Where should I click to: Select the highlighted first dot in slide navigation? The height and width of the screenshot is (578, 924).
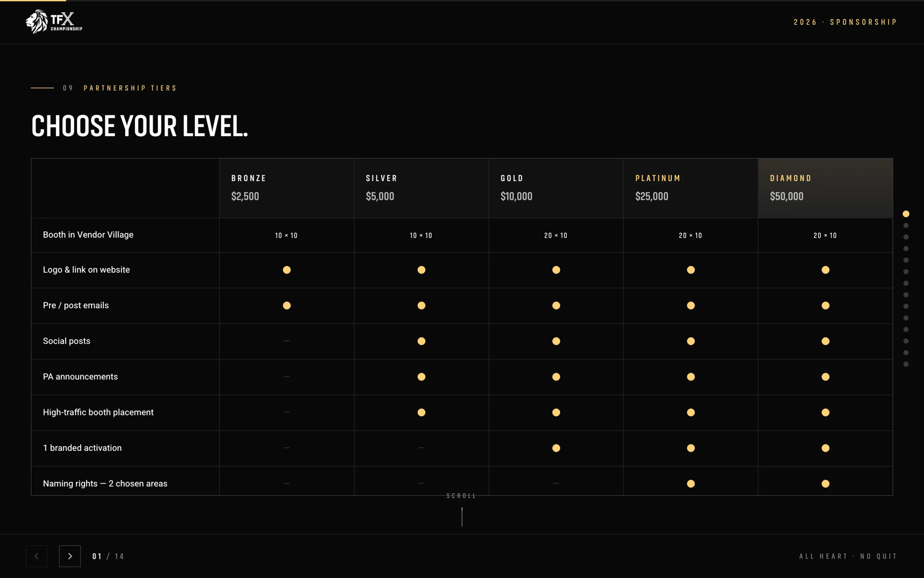point(906,213)
